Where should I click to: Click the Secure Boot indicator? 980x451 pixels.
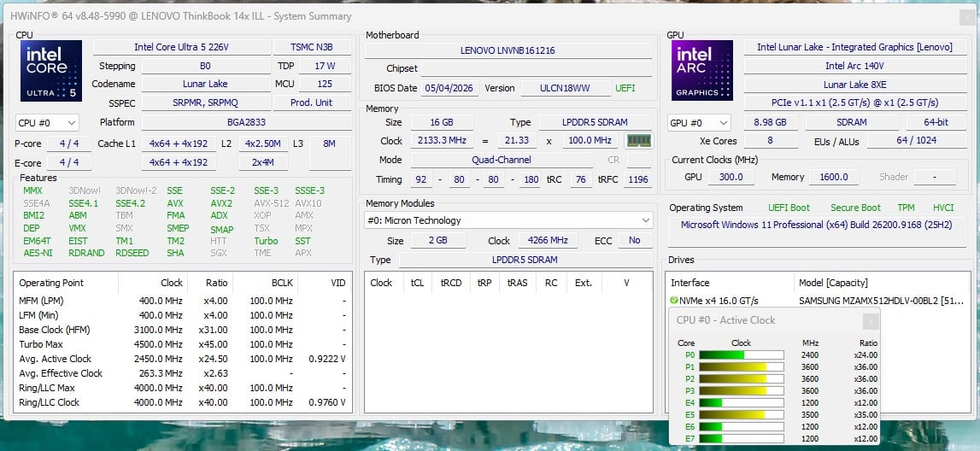pos(855,208)
